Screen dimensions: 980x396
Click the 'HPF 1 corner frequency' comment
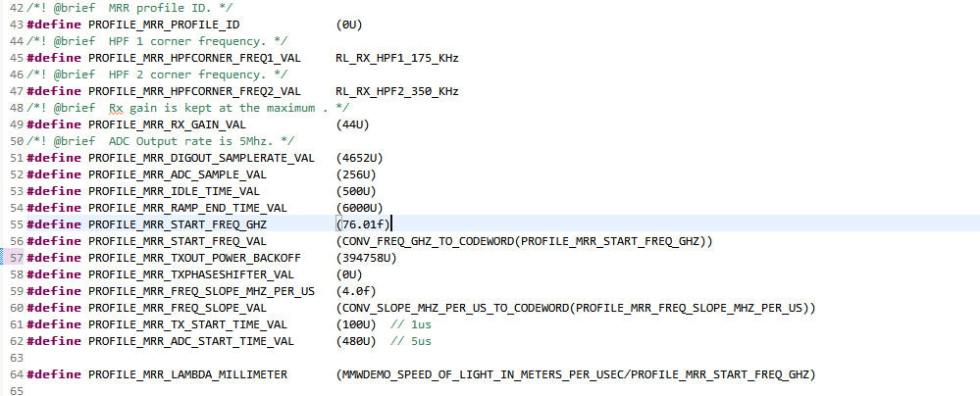click(157, 41)
